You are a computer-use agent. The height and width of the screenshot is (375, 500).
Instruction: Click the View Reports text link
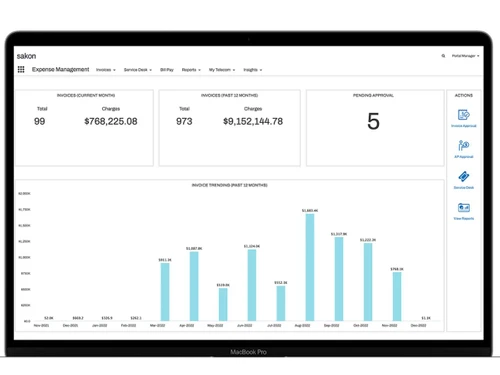tap(464, 219)
